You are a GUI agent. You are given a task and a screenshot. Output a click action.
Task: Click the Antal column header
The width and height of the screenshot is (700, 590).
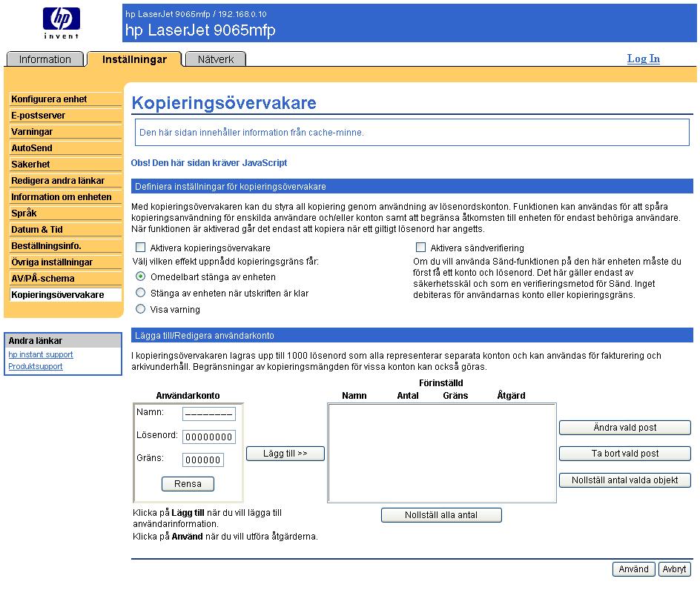tap(408, 395)
